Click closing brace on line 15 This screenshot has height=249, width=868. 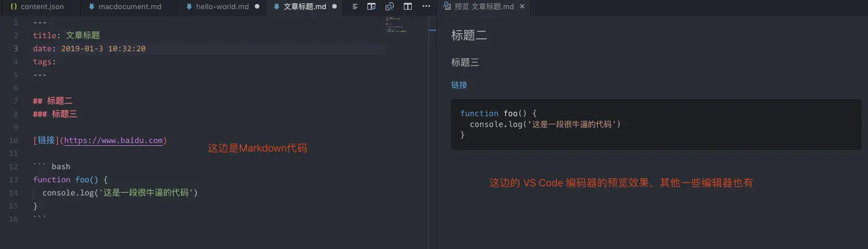point(35,206)
